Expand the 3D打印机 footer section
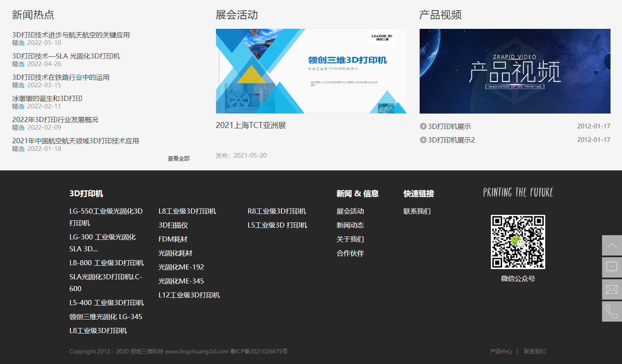Viewport: 622px width, 364px height. 87,193
